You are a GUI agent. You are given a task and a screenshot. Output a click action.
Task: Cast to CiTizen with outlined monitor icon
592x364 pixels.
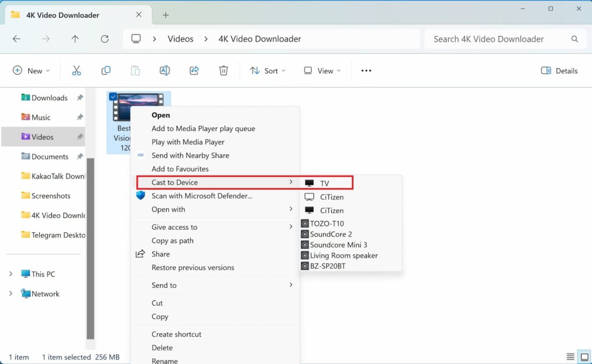click(350, 197)
